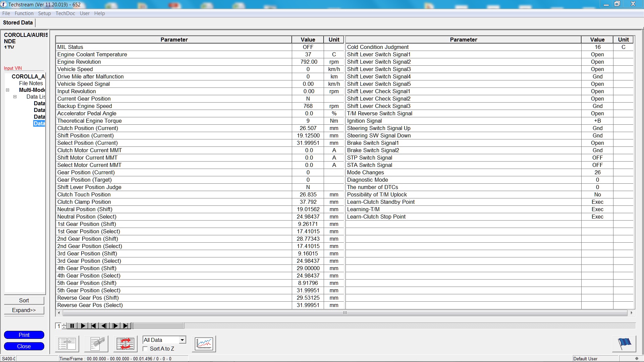Image resolution: width=644 pixels, height=362 pixels.
Task: Jump to first frame button
Action: click(94, 326)
